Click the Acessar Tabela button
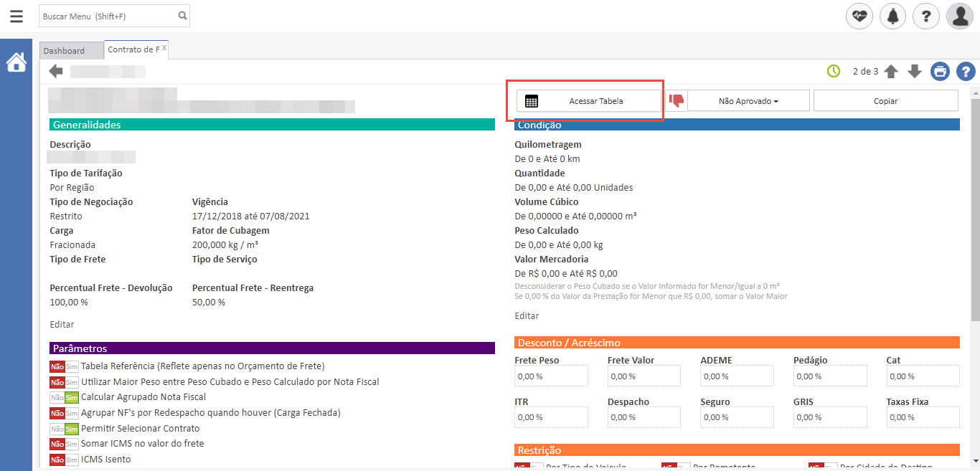Viewport: 980px width, 471px height. [x=589, y=101]
